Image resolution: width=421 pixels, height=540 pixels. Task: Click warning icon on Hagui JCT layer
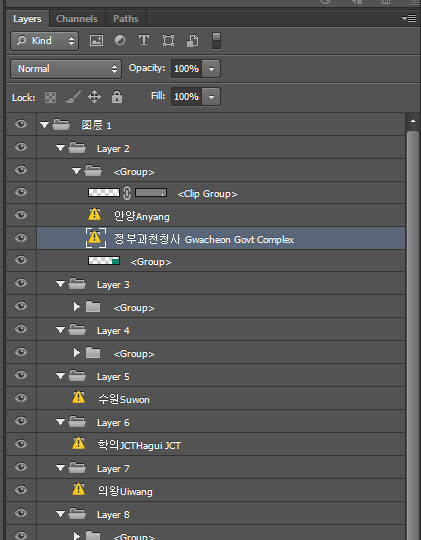point(79,443)
